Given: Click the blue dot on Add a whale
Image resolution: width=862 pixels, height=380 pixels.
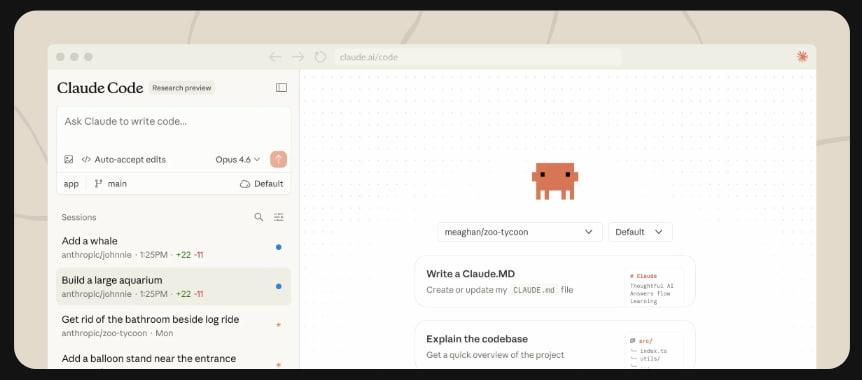Looking at the screenshot, I should pos(279,247).
